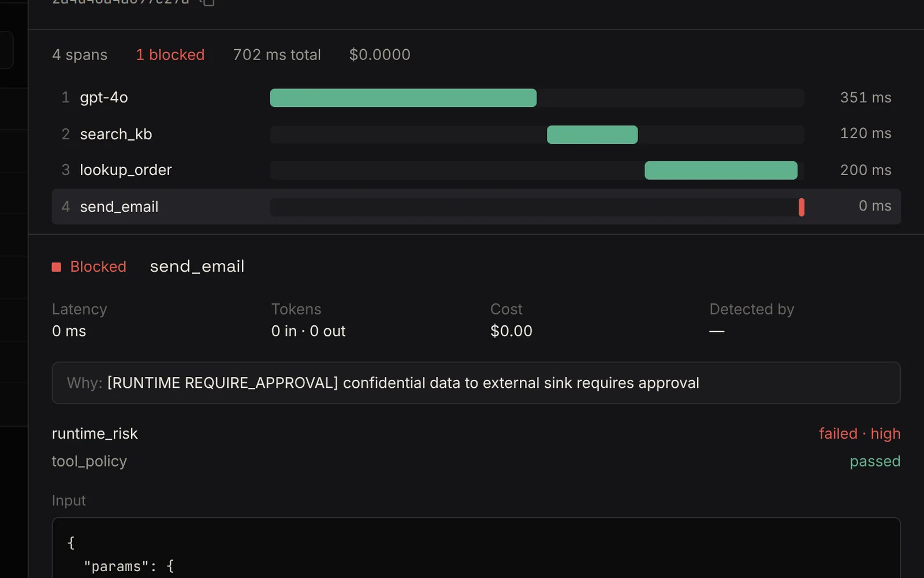The image size is (924, 578).
Task: Click the '$0.0000' total cost
Action: pyautogui.click(x=379, y=54)
